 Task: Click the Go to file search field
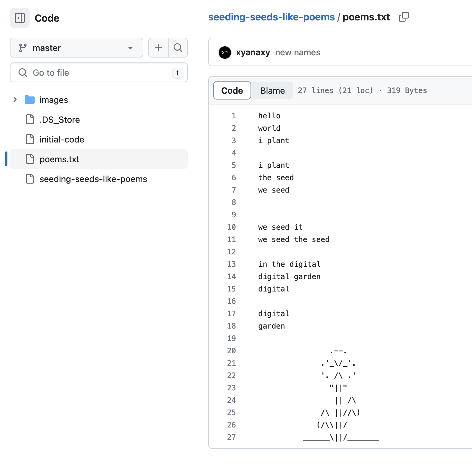point(99,73)
